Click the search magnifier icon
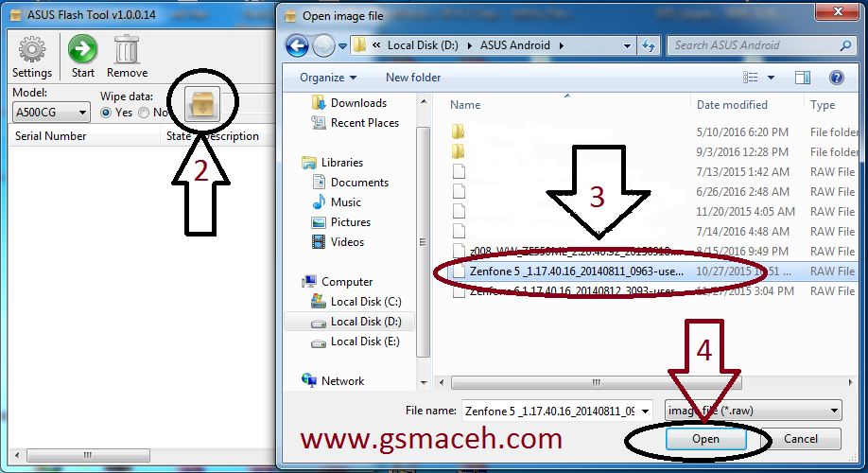The image size is (868, 473). click(x=845, y=45)
